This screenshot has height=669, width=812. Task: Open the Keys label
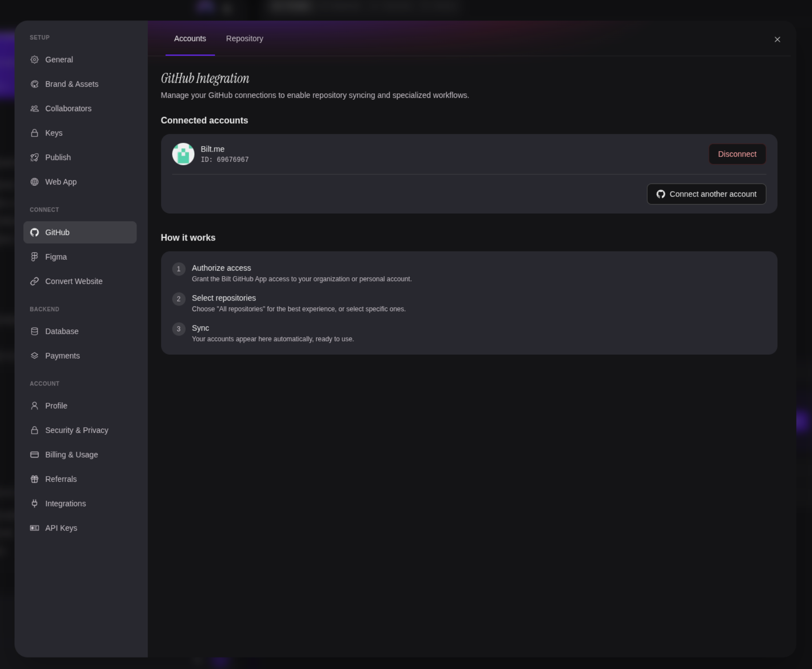click(54, 133)
